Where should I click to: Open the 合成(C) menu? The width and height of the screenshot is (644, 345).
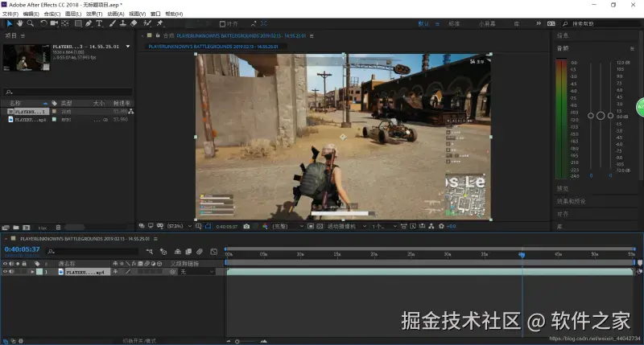point(52,14)
